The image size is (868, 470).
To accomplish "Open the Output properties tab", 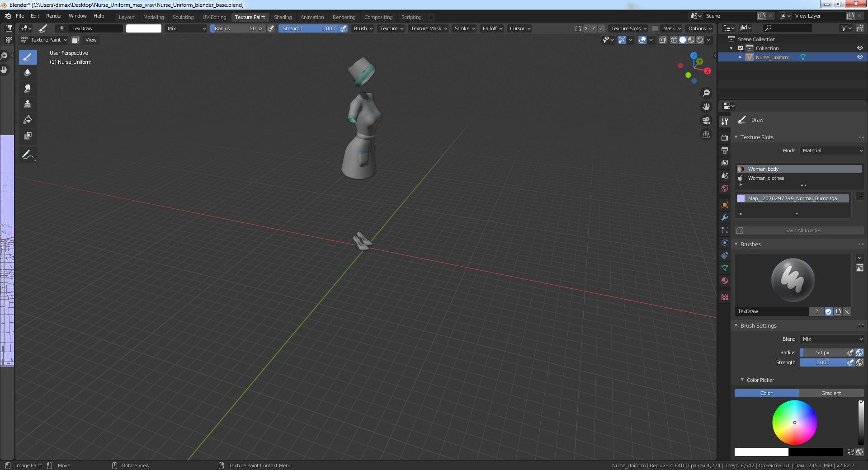I will (x=725, y=150).
